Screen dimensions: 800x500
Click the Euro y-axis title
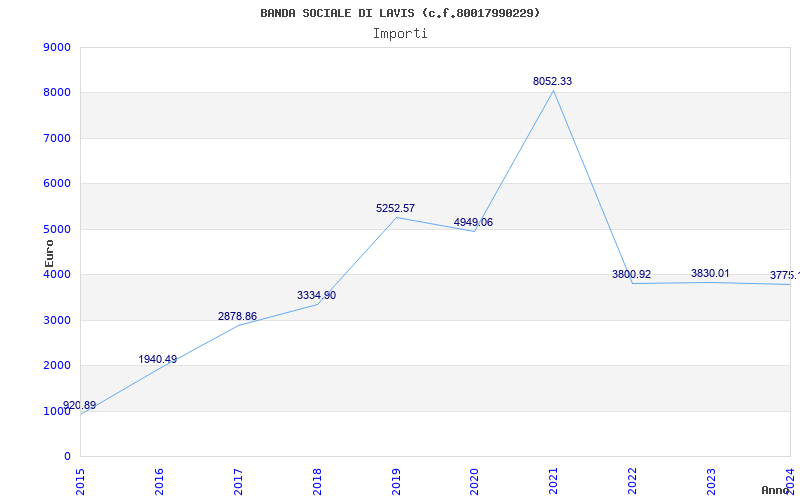click(49, 253)
